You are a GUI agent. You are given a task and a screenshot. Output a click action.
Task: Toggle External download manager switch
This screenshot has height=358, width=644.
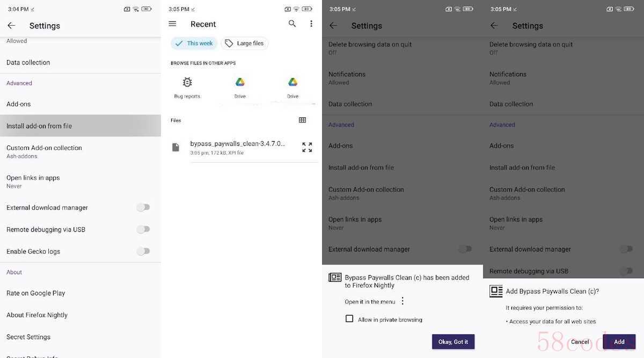pyautogui.click(x=143, y=207)
